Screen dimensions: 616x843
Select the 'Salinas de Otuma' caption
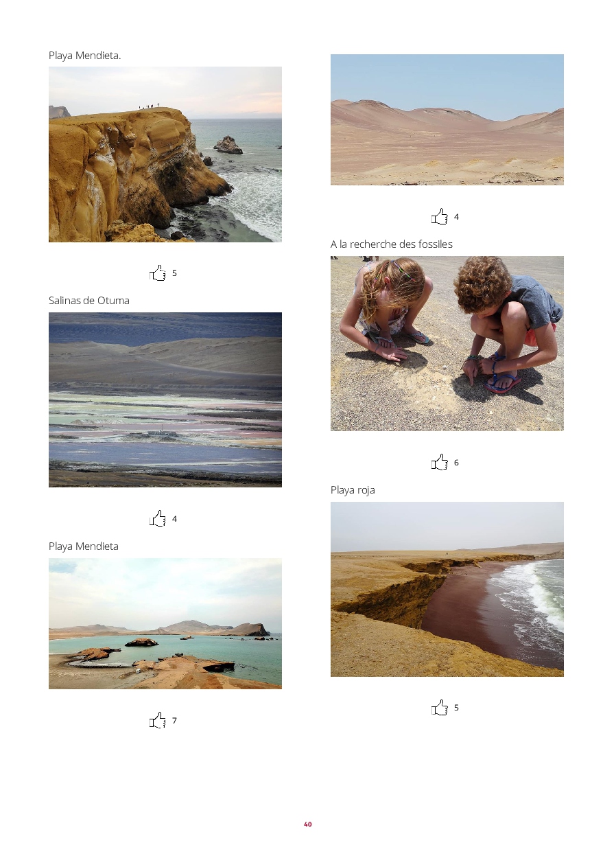coord(89,301)
